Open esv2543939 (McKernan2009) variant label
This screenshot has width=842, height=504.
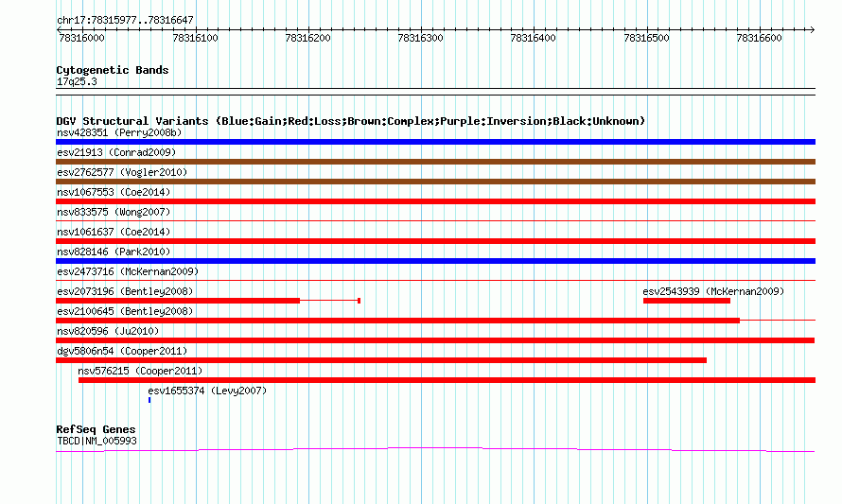click(713, 291)
